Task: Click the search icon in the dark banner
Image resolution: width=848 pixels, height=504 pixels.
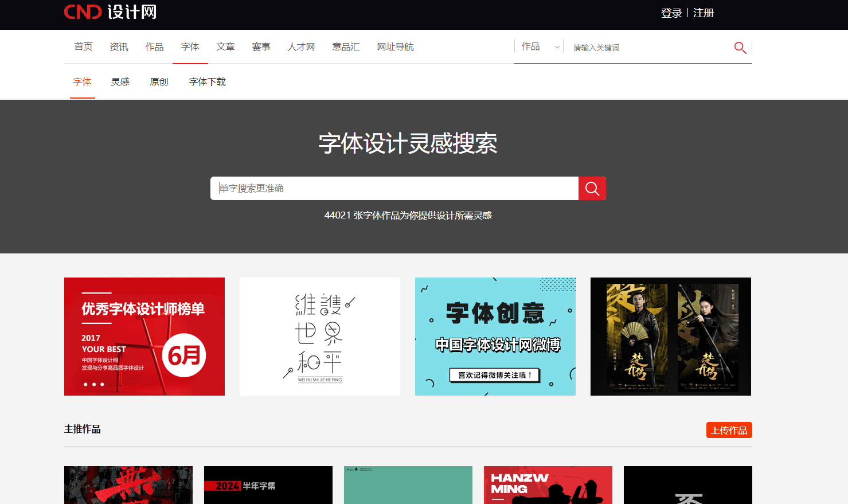Action: tap(592, 188)
